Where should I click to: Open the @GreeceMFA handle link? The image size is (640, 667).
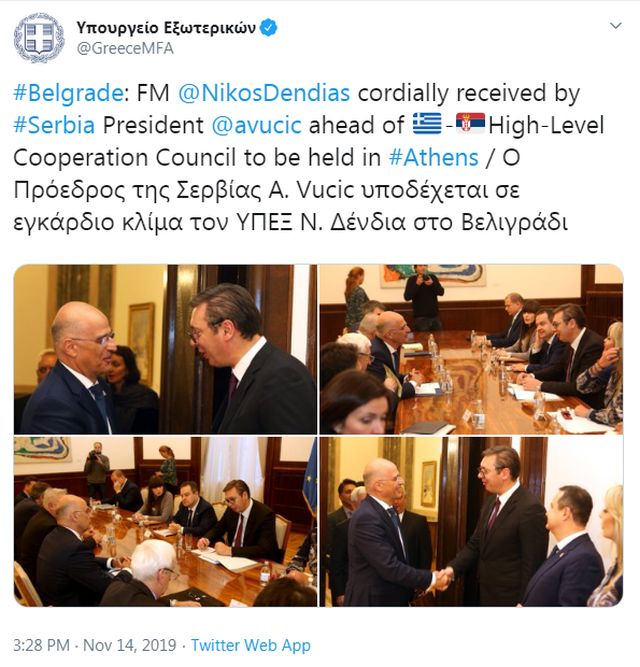click(125, 48)
